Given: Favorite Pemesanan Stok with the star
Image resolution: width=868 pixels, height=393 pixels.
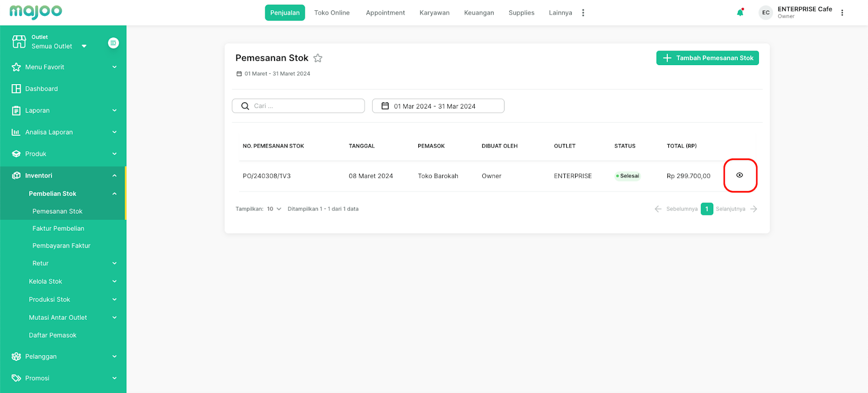Looking at the screenshot, I should (318, 58).
